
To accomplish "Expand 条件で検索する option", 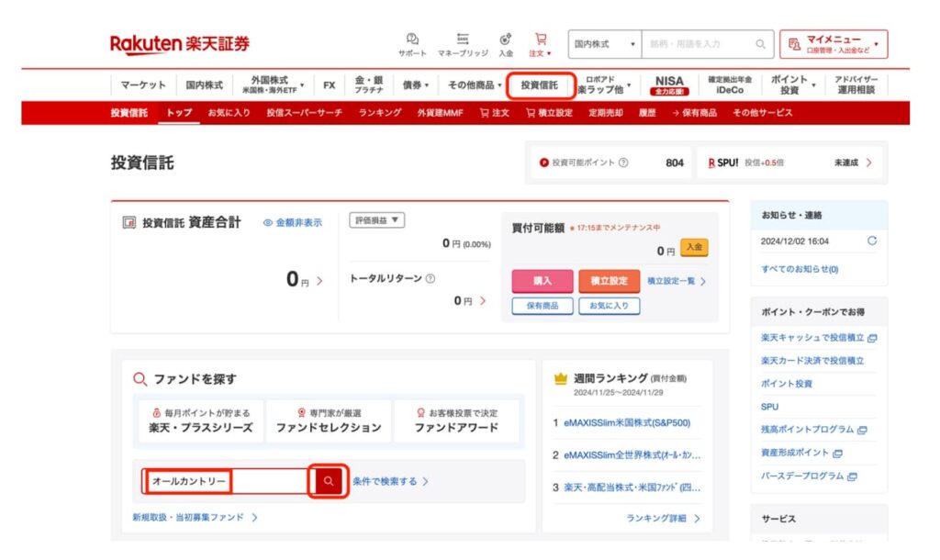I will [x=390, y=481].
